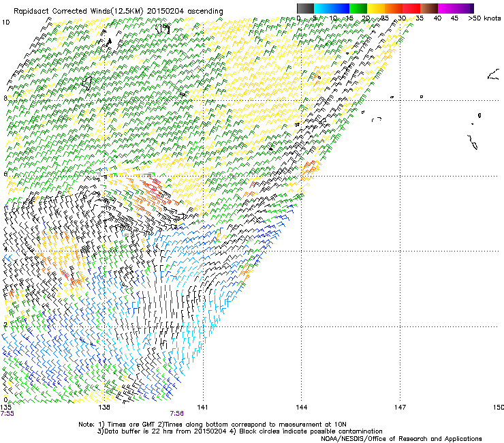Screen dimensions: 504x443
Task: Click the yellow 20-25 knots legend swatch
Action: click(x=376, y=8)
